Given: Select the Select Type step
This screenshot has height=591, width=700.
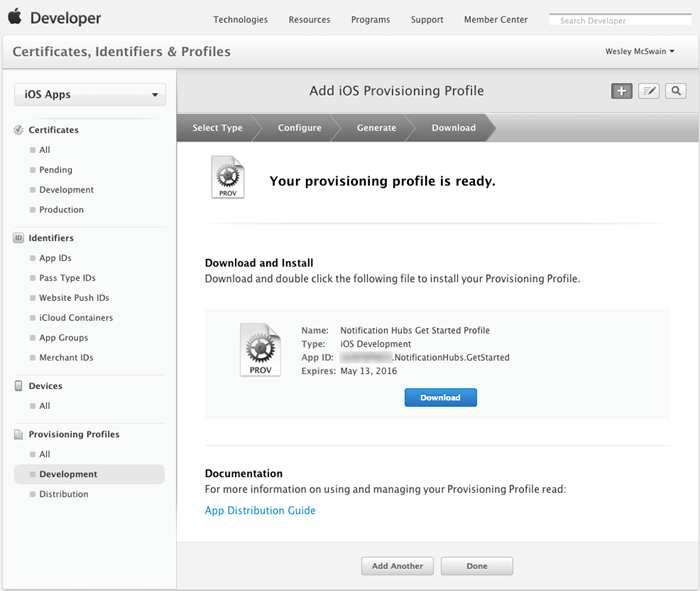Looking at the screenshot, I should coord(217,128).
